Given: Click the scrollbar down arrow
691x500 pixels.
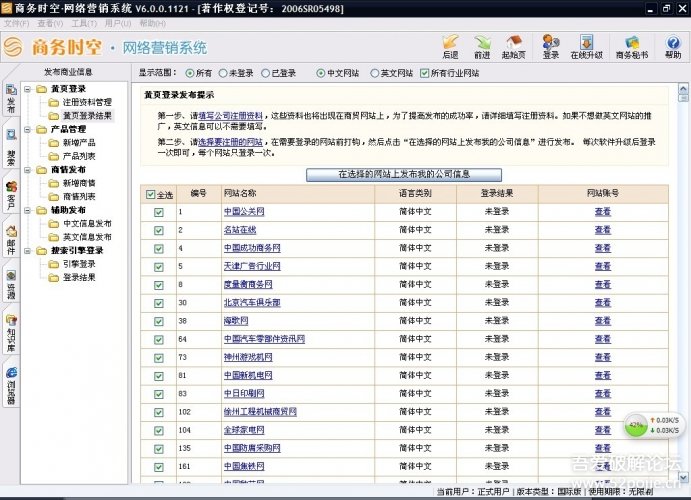Looking at the screenshot, I should click(x=683, y=478).
